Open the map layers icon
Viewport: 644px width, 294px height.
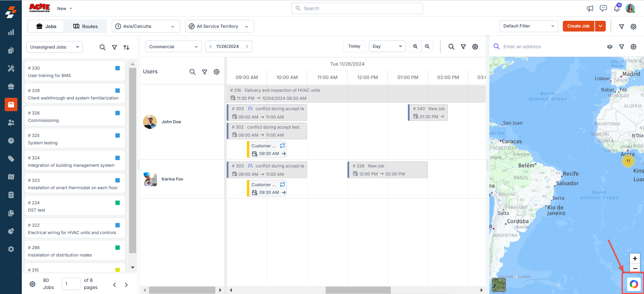tap(609, 47)
